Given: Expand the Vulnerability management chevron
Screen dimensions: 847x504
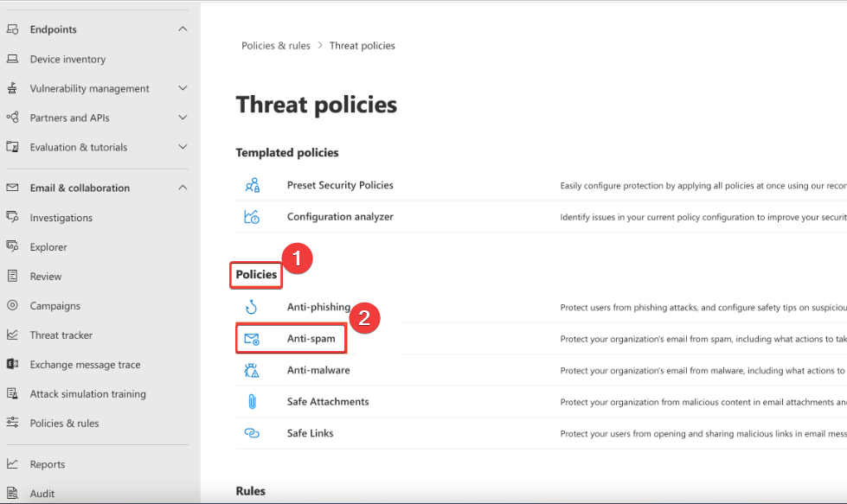Looking at the screenshot, I should tap(183, 88).
